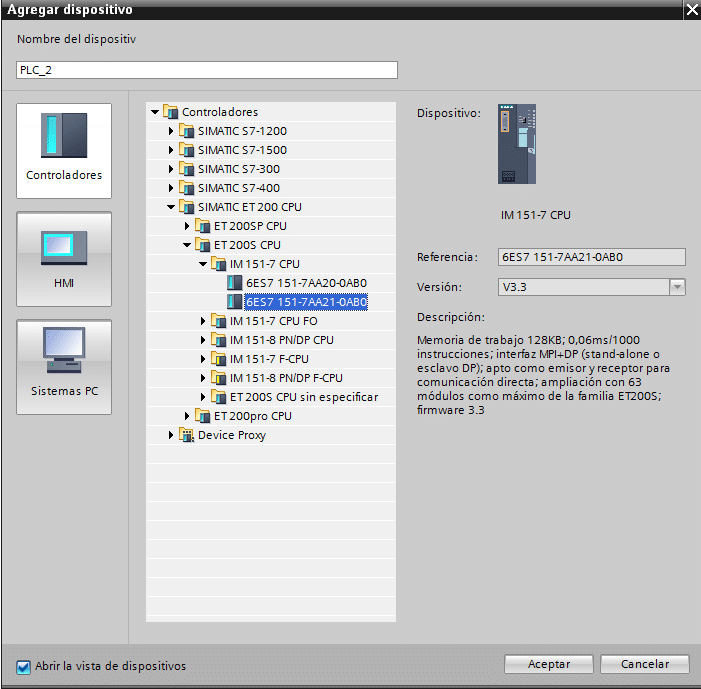701x689 pixels.
Task: Expand the SIMATIC S7-1500 node arrow
Action: coord(171,150)
